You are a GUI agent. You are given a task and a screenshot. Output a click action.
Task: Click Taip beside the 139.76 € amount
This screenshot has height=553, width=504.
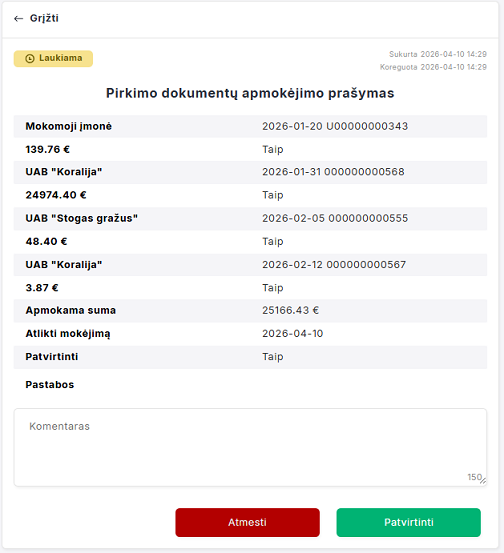click(x=273, y=150)
